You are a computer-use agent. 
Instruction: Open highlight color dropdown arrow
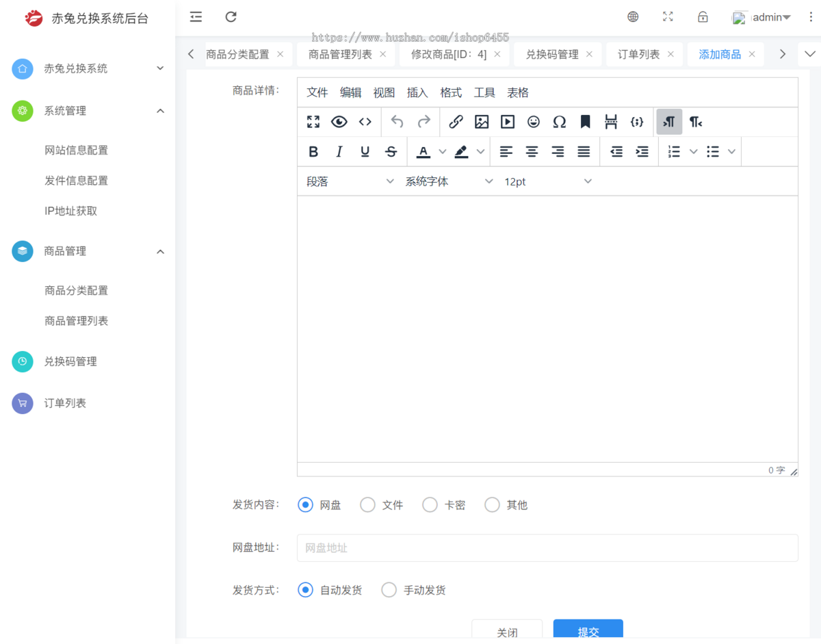(480, 152)
